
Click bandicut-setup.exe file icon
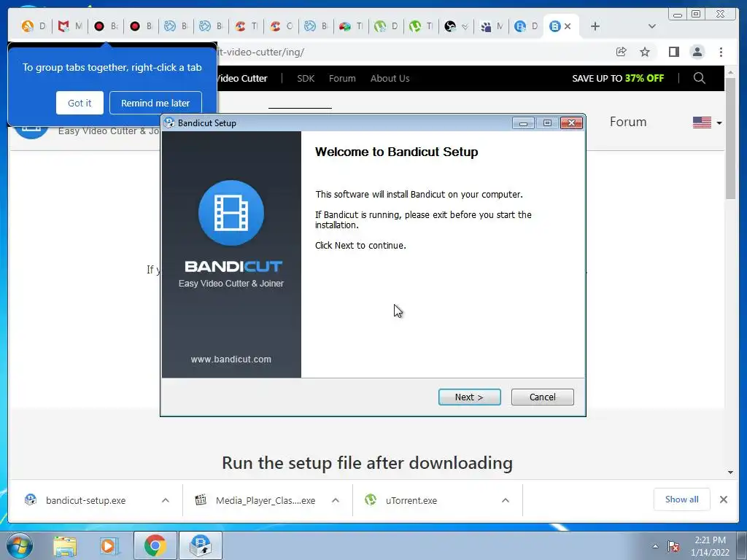coord(31,500)
